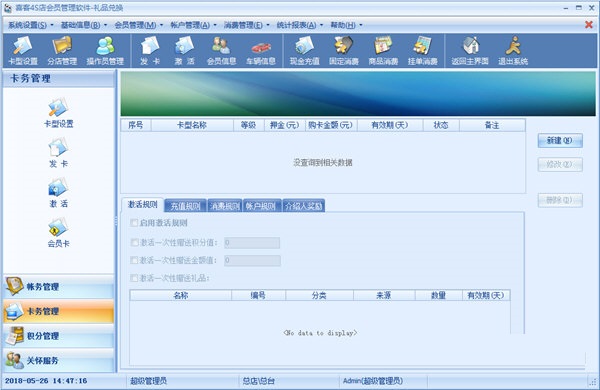This screenshot has width=600, height=390.
Task: Open the 帐户管理(A) menu
Action: 193,25
